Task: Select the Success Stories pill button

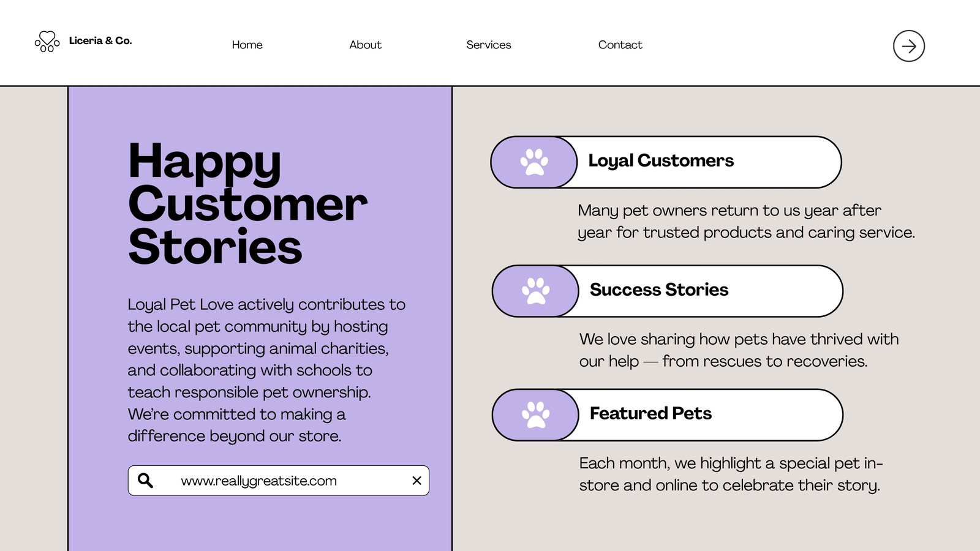Action: 668,291
